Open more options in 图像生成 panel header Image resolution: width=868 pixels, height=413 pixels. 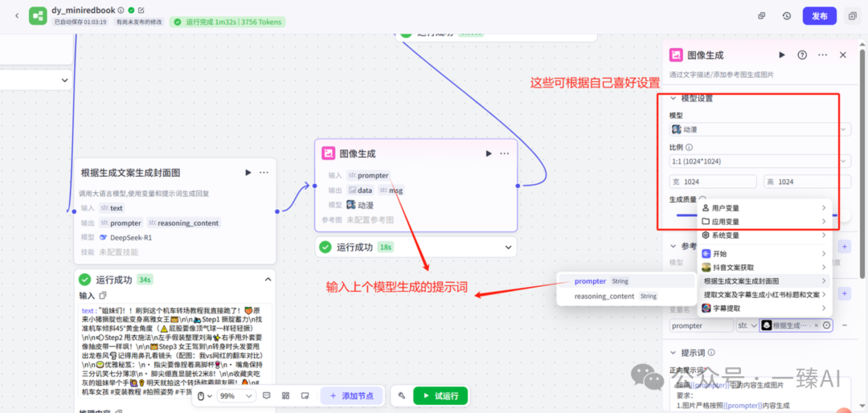click(x=823, y=55)
